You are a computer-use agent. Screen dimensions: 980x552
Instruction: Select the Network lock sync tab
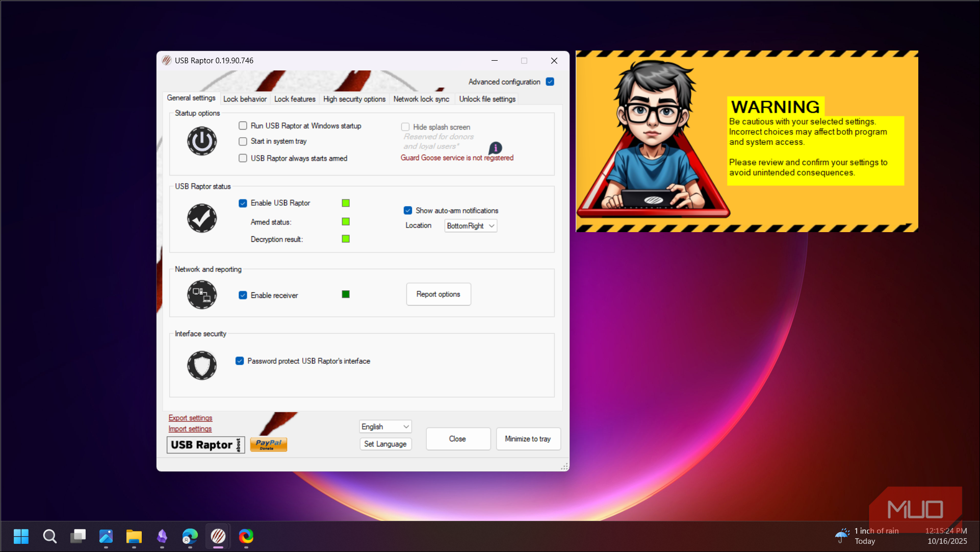pyautogui.click(x=421, y=99)
